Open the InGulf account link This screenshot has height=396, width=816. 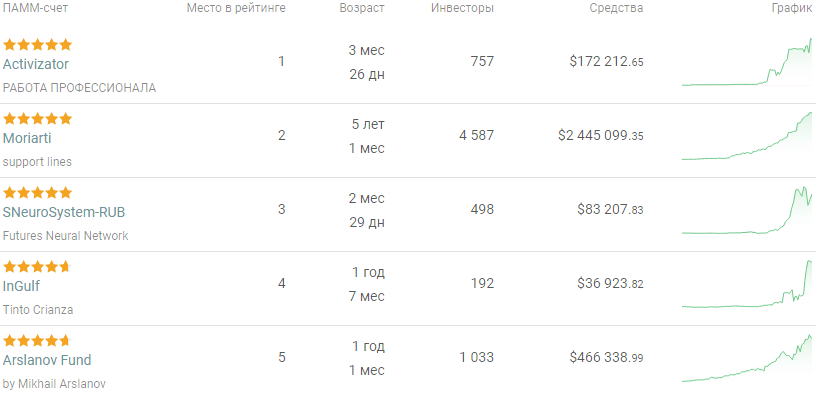pos(21,286)
